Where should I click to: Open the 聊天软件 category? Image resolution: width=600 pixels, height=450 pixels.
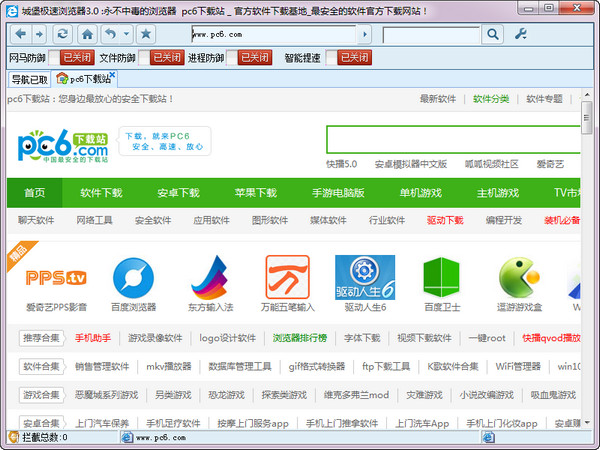pyautogui.click(x=36, y=220)
